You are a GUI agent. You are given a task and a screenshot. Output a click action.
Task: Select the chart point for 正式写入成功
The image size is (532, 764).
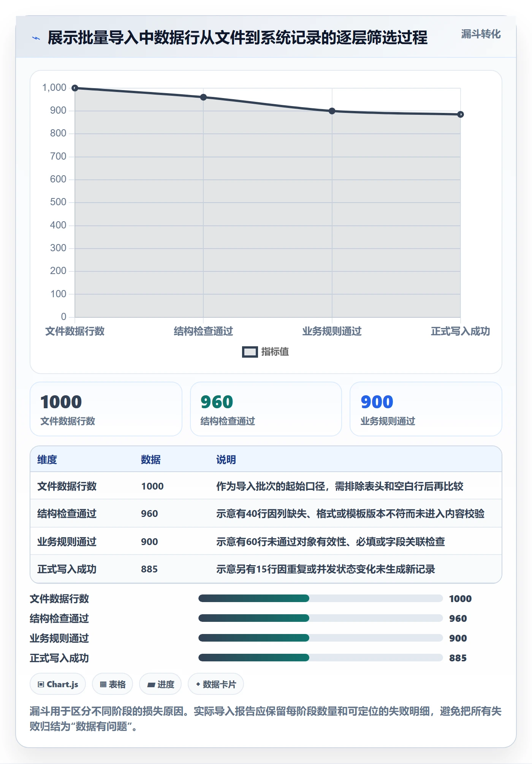(x=461, y=114)
